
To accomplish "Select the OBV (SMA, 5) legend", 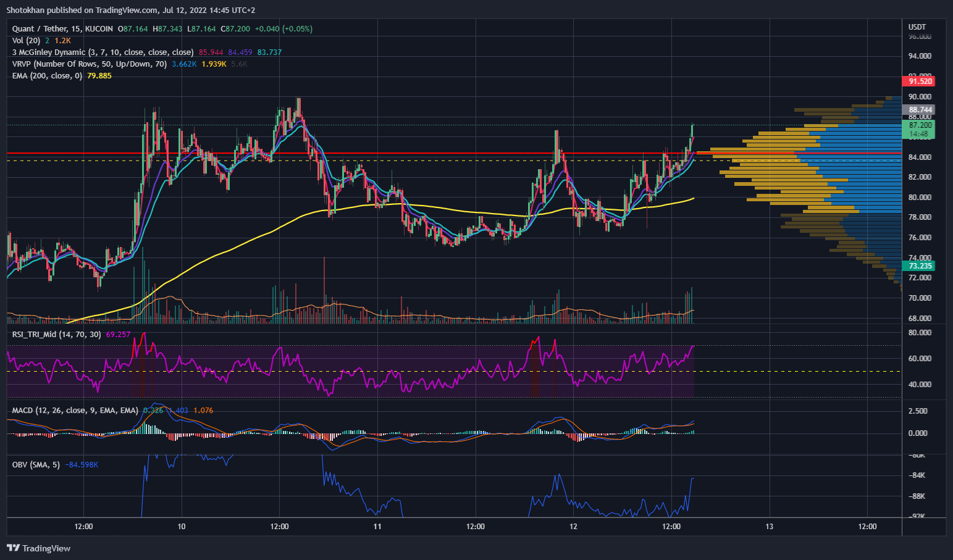I will pyautogui.click(x=36, y=465).
